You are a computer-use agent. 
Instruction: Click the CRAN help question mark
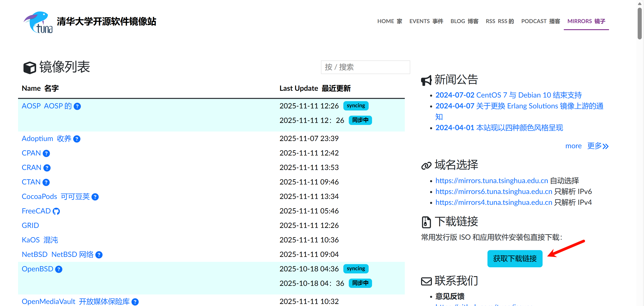[47, 168]
